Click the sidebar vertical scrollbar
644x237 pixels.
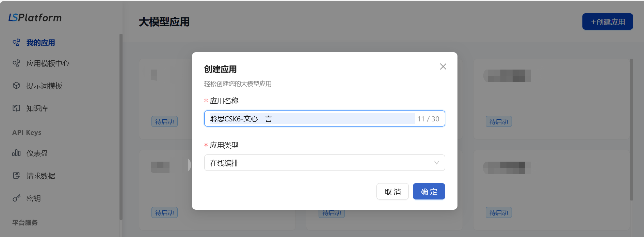pyautogui.click(x=121, y=127)
